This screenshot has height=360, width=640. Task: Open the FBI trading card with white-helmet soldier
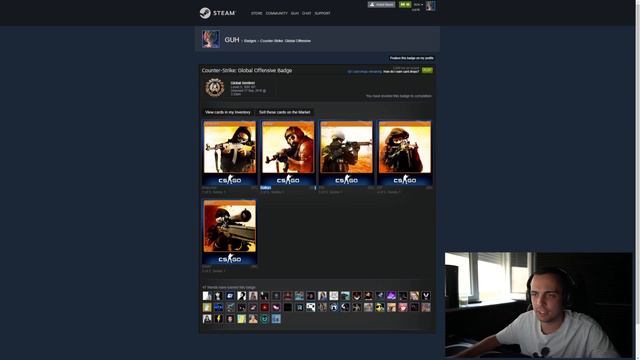point(346,153)
